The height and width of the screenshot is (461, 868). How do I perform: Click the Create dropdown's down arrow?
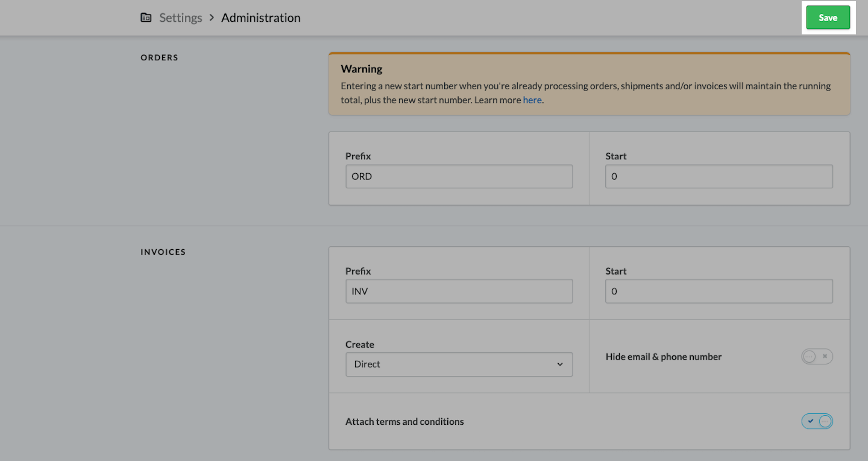pos(560,364)
